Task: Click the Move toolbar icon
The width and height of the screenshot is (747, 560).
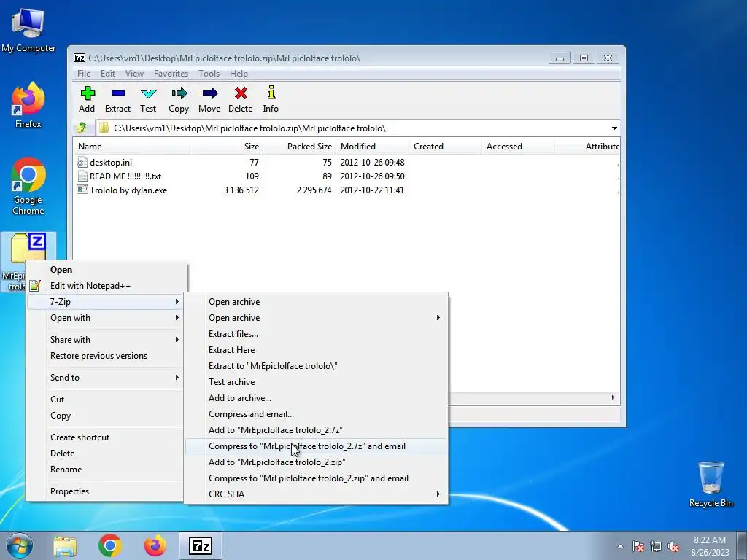Action: [209, 93]
